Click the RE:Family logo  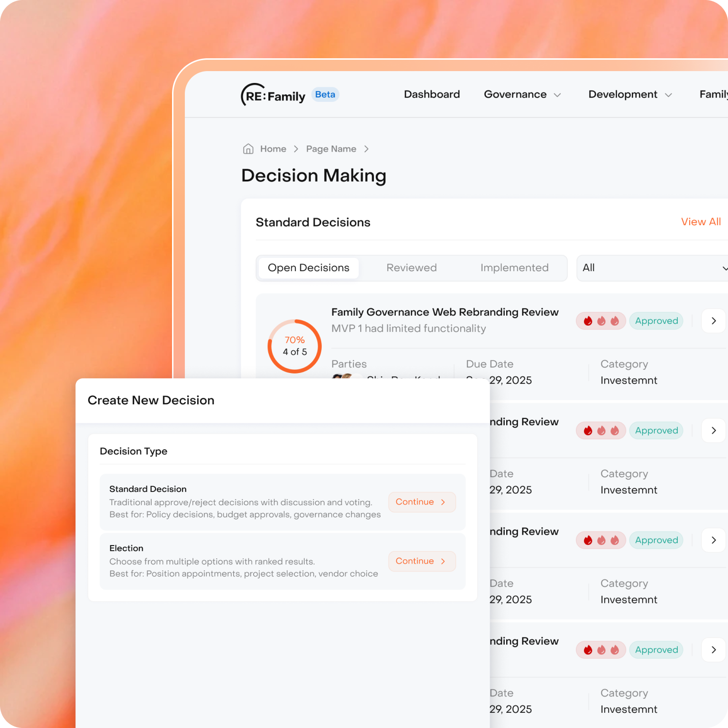273,95
